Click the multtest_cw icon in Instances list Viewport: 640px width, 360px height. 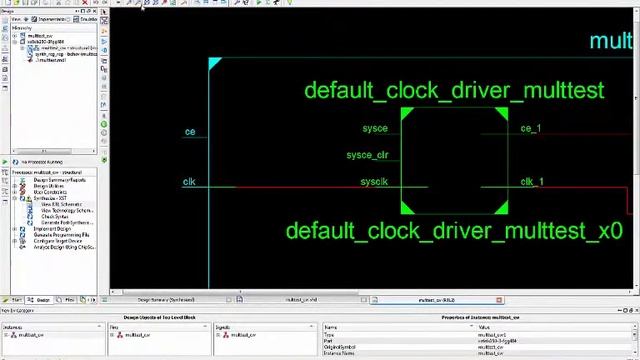pyautogui.click(x=13, y=335)
